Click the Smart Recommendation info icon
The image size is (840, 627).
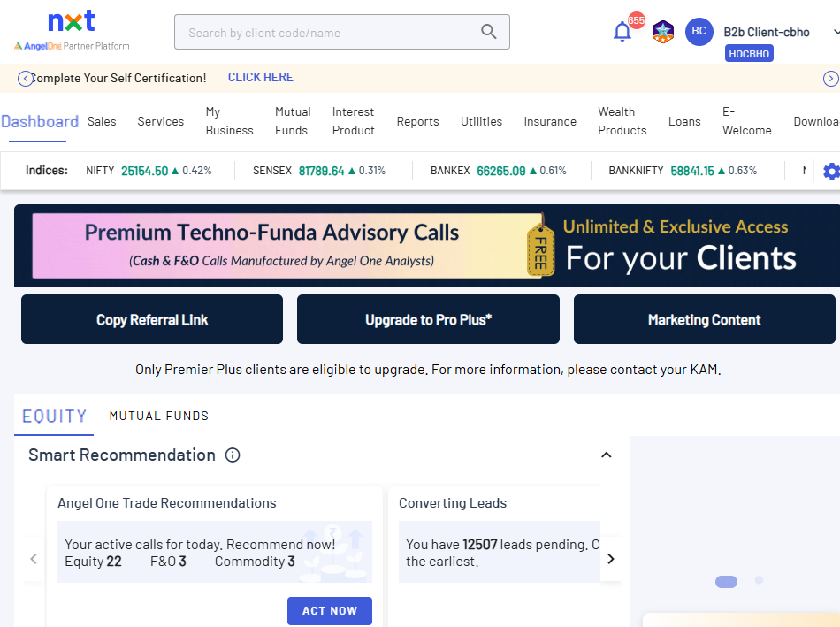pos(233,455)
